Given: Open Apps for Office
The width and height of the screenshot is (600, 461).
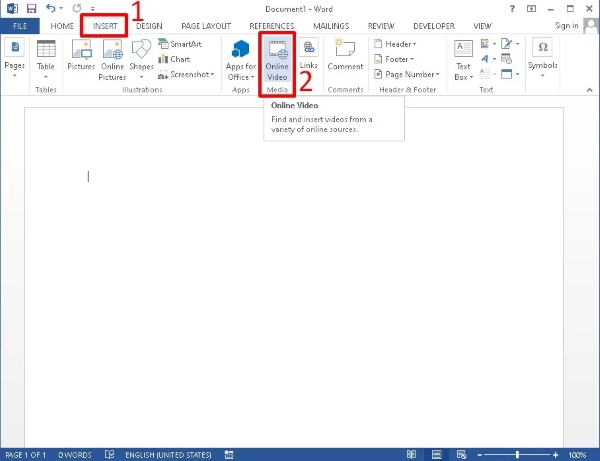Looking at the screenshot, I should (x=241, y=58).
